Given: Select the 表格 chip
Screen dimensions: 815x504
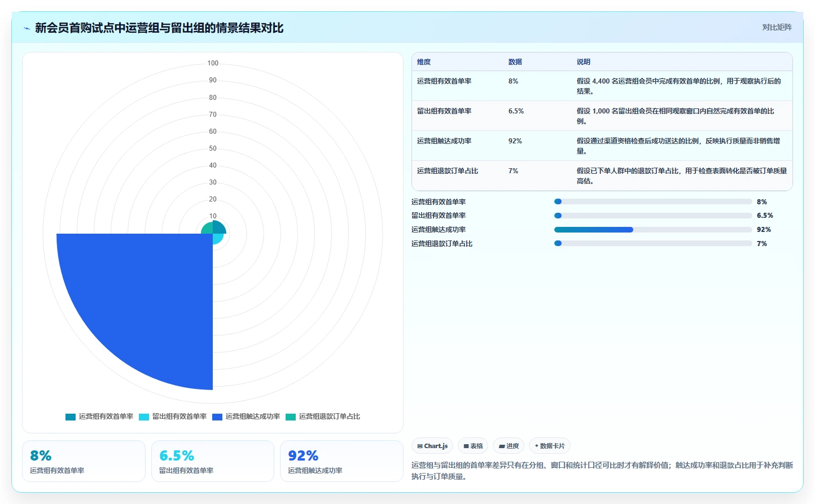Looking at the screenshot, I should click(x=473, y=446).
